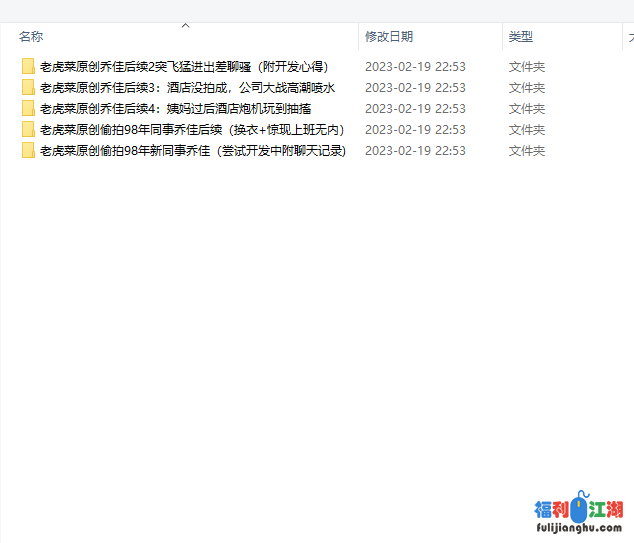The image size is (634, 543).
Task: Select the folder name containing '后续3'
Action: coord(187,88)
